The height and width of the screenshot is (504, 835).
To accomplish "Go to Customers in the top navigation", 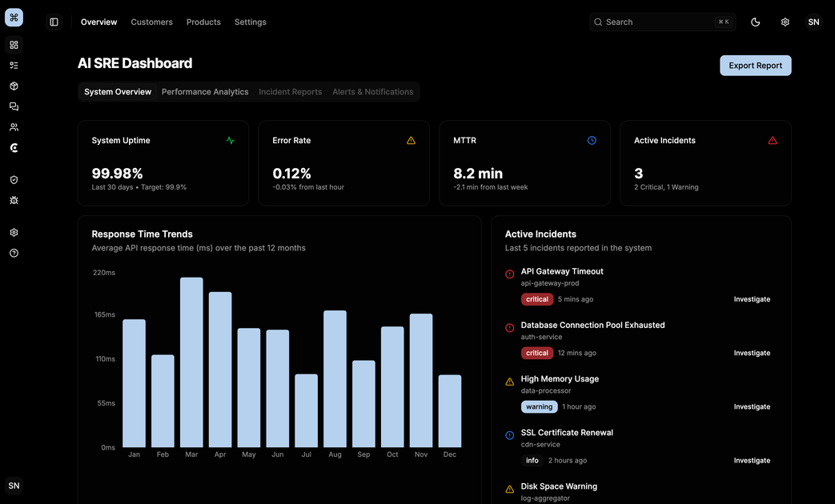I will pyautogui.click(x=151, y=22).
